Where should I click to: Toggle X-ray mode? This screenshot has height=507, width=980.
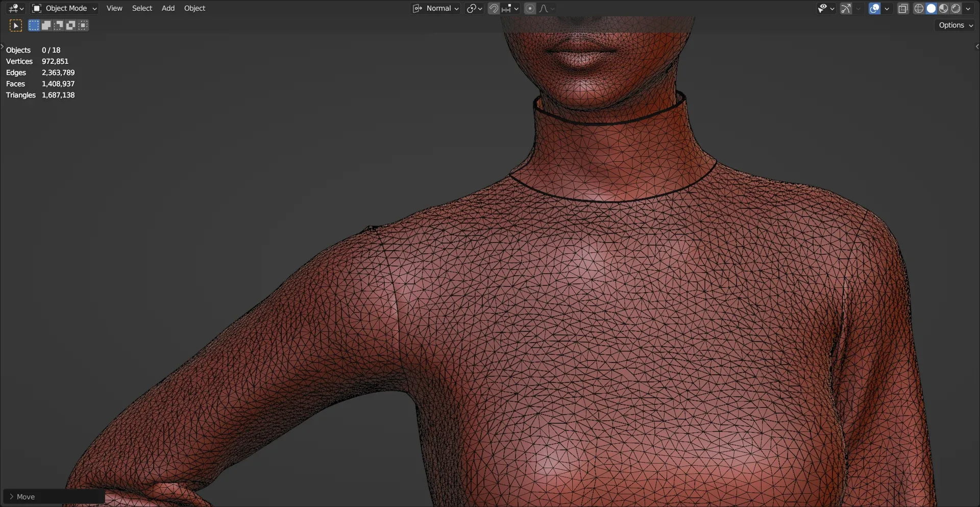[903, 8]
